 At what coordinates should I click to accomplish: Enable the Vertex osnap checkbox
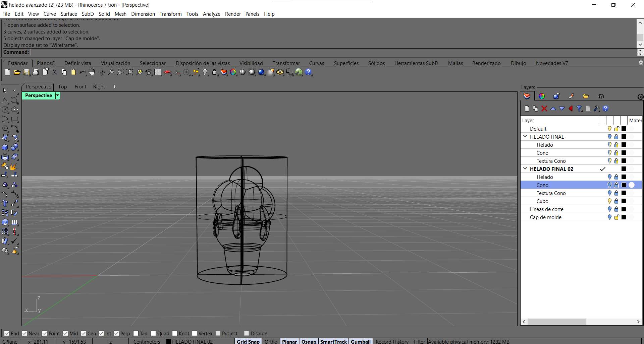point(195,333)
